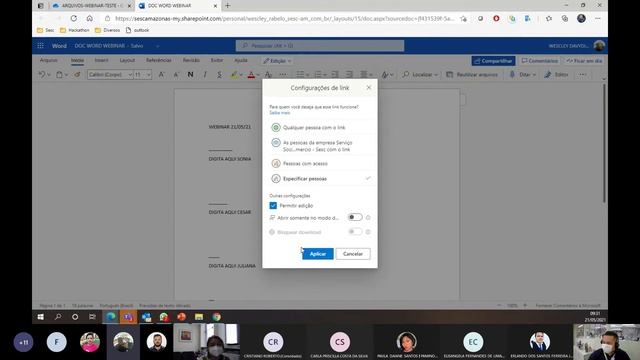
Task: Click the browser refresh icon
Action: (73, 18)
